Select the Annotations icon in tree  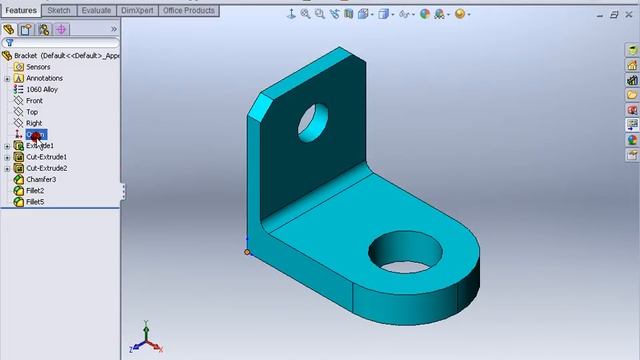point(18,78)
